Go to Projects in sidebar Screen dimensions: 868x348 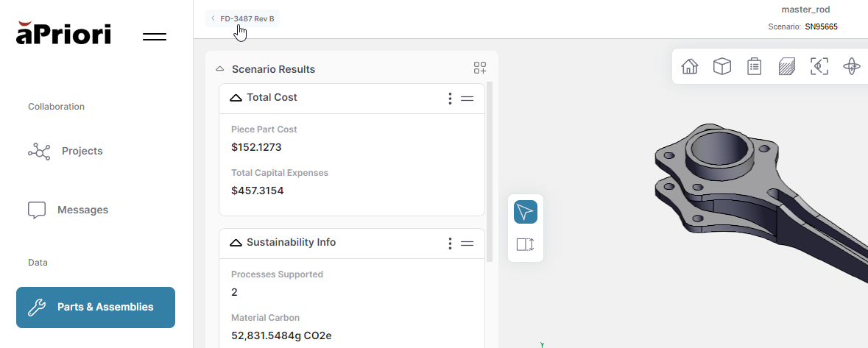(81, 152)
